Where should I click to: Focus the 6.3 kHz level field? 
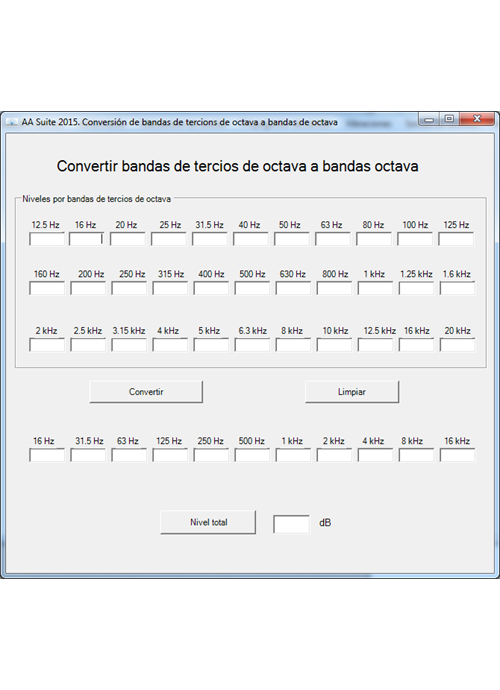(x=252, y=345)
